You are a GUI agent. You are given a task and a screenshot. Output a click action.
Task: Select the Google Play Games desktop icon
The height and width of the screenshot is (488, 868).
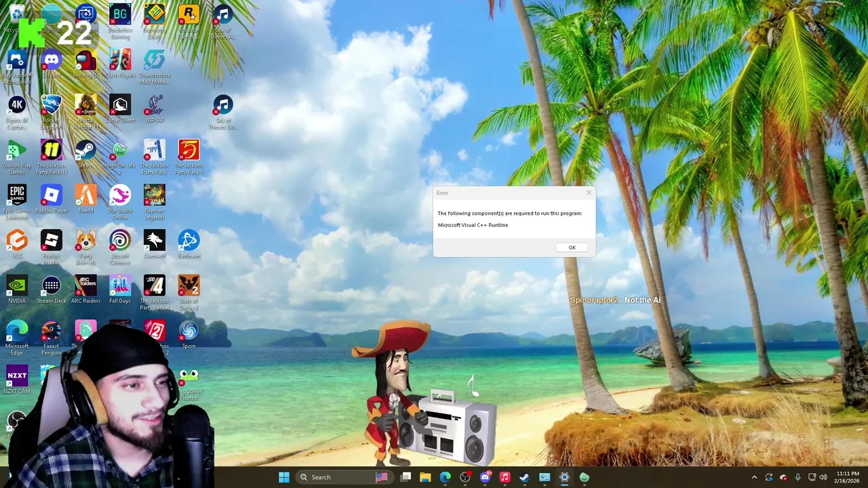pos(17,157)
